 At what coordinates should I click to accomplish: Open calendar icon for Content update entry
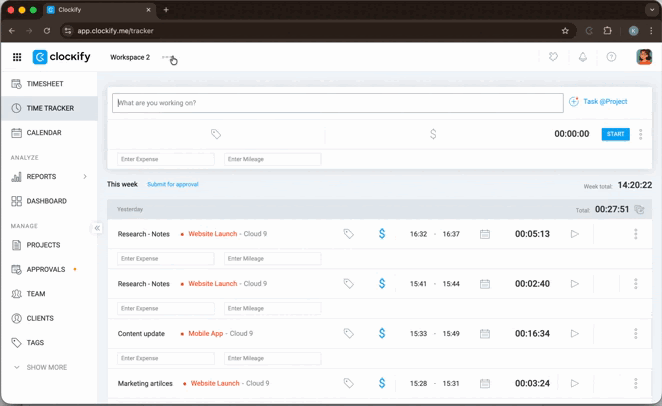click(485, 334)
